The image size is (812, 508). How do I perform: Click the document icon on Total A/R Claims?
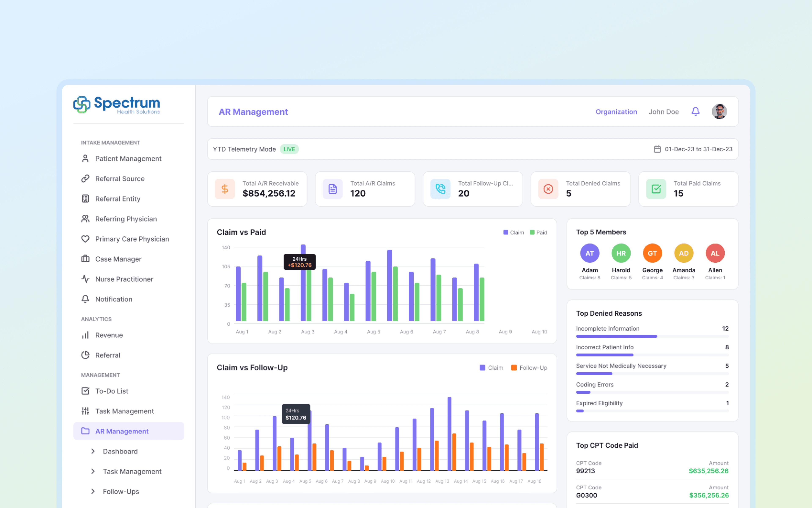click(x=332, y=189)
